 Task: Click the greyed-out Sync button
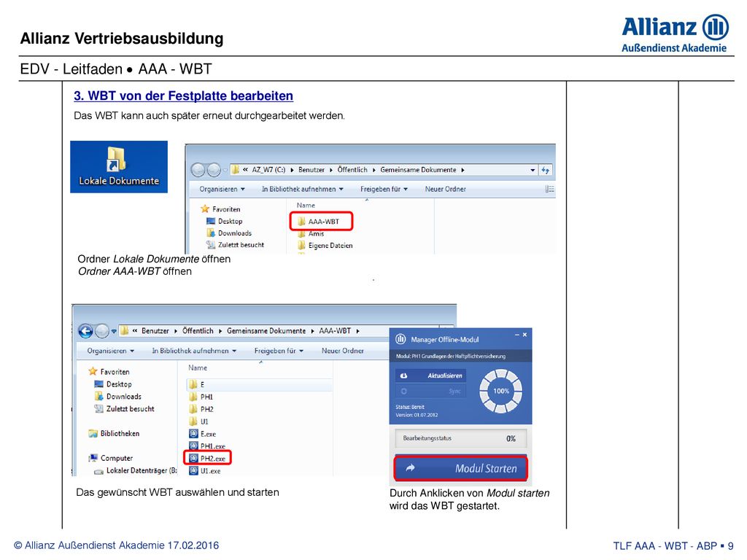point(430,391)
